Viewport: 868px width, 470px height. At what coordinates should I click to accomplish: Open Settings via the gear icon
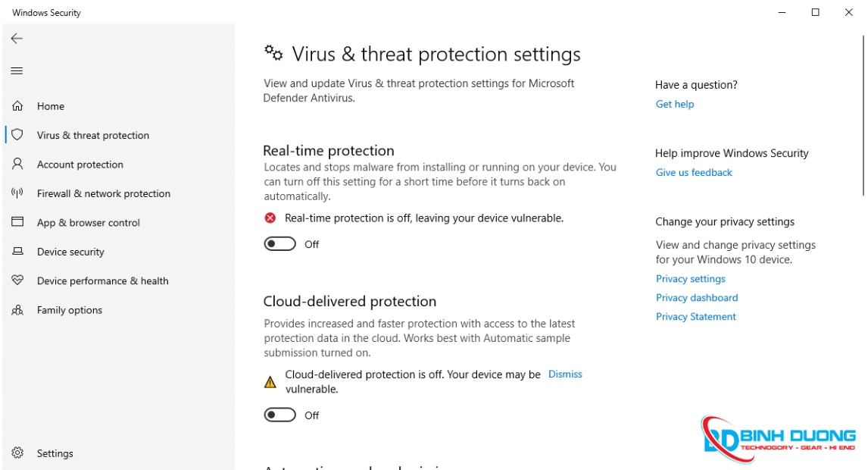[x=17, y=453]
